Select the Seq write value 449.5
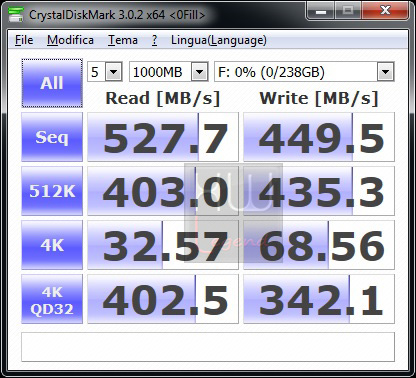The width and height of the screenshot is (416, 378). click(319, 137)
